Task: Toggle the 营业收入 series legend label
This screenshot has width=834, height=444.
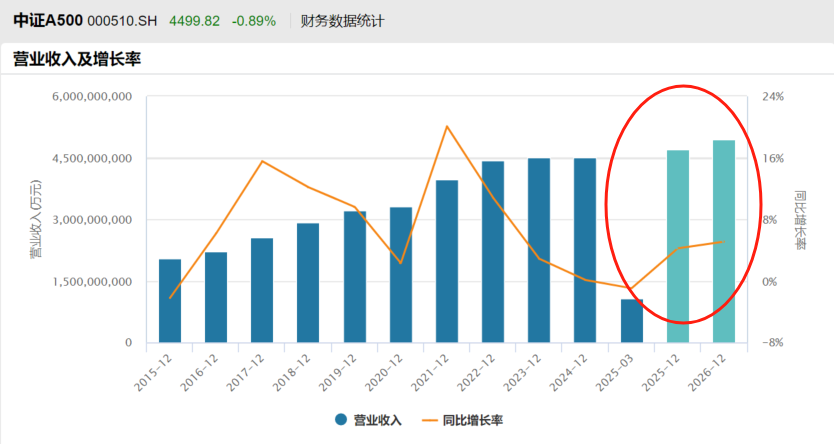Action: (x=377, y=420)
